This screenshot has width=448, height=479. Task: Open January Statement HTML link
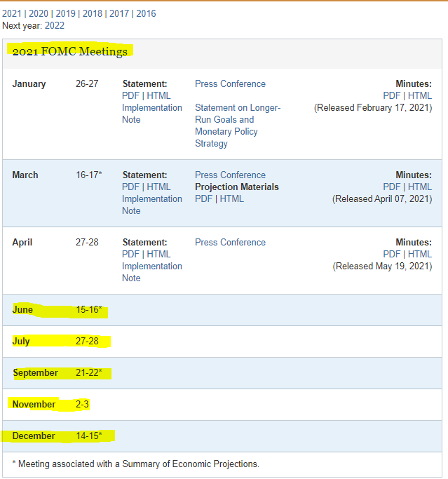click(158, 95)
